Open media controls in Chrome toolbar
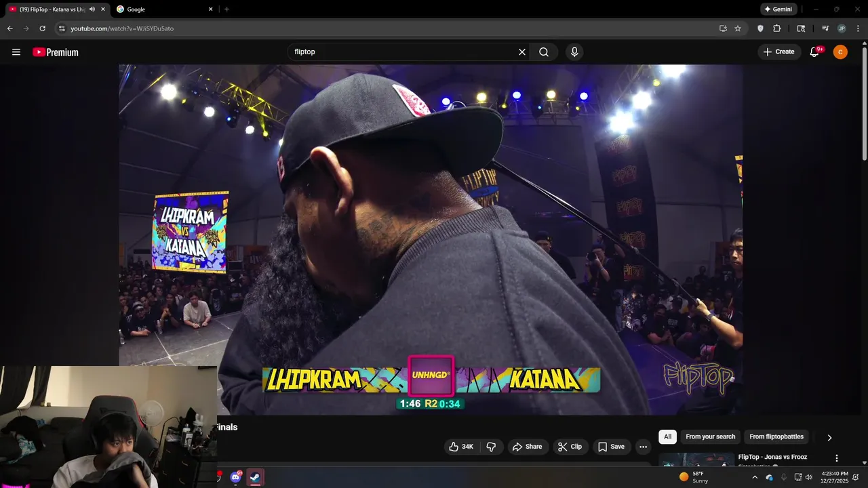The width and height of the screenshot is (868, 488). pyautogui.click(x=825, y=28)
